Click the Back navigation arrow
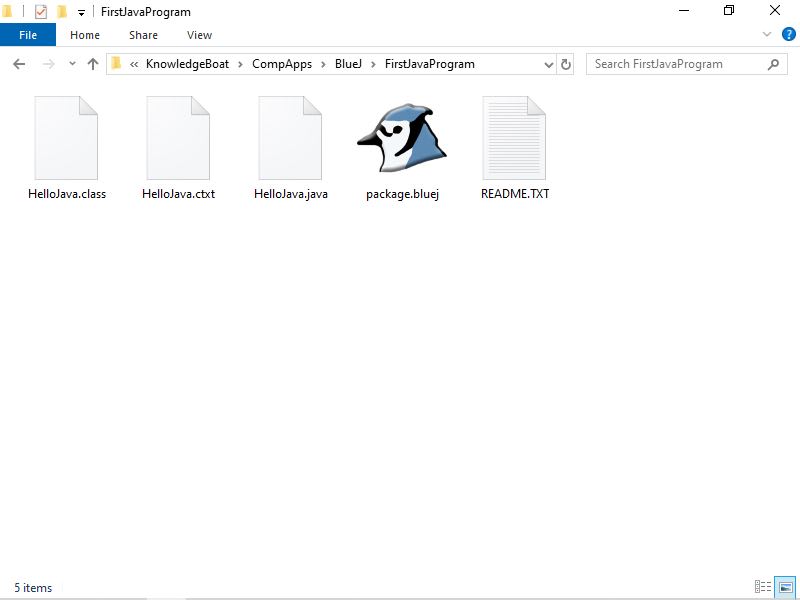Viewport: 800px width, 600px height. pyautogui.click(x=19, y=64)
